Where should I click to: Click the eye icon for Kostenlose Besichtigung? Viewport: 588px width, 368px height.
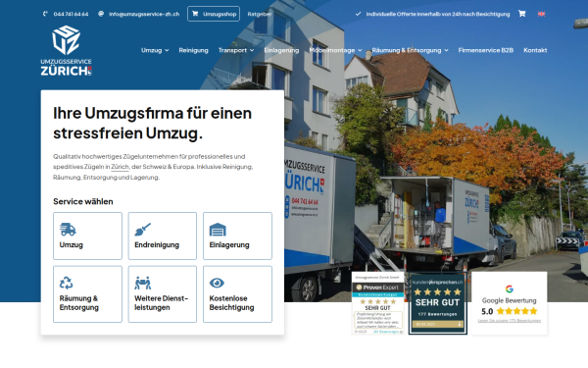[x=217, y=283]
